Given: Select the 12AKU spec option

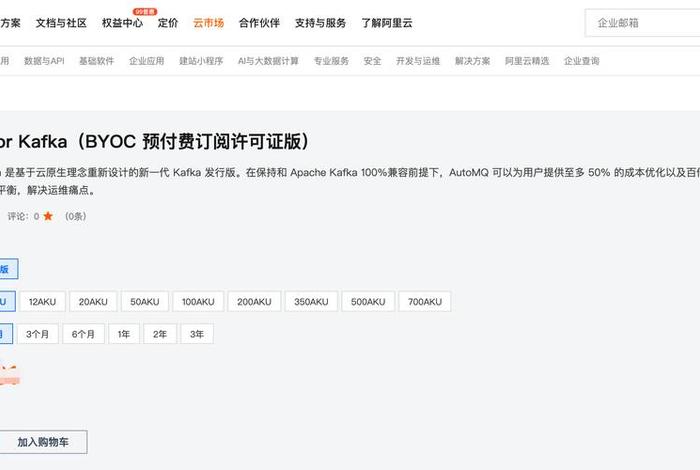Looking at the screenshot, I should click(x=42, y=302).
